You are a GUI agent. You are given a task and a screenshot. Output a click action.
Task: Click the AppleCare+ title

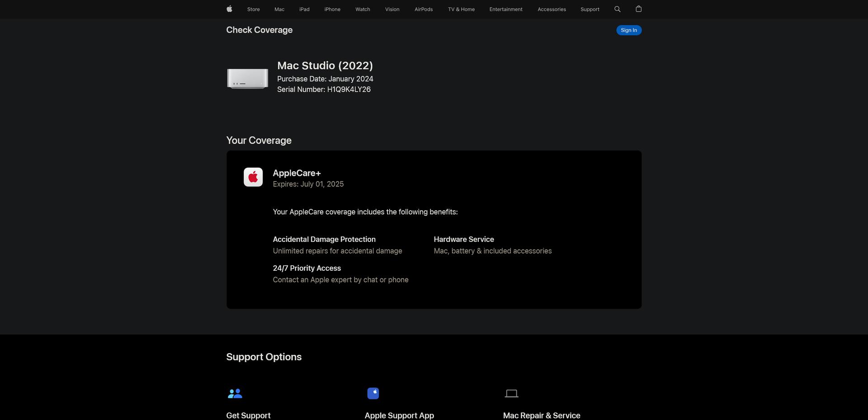[x=297, y=173]
